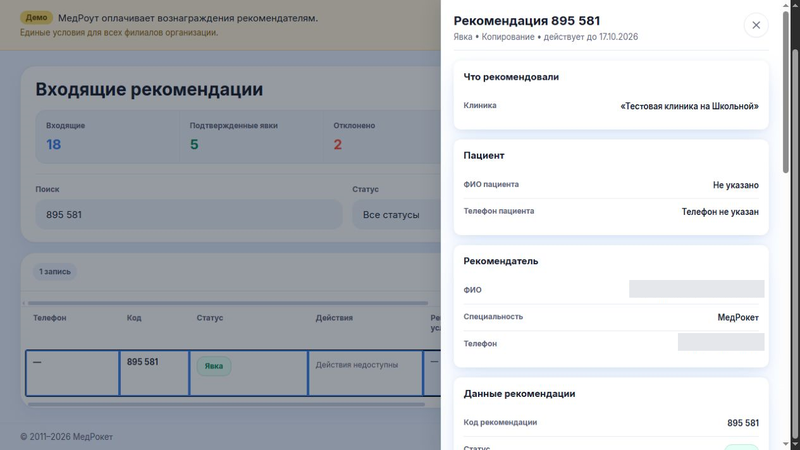Click the Рекомендатель section heading
Viewport: 800px width, 450px height.
[x=501, y=261]
